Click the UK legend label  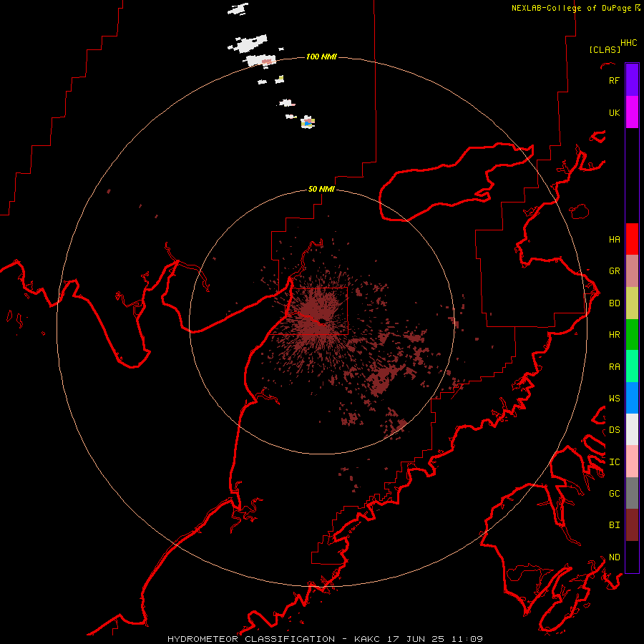pyautogui.click(x=614, y=112)
